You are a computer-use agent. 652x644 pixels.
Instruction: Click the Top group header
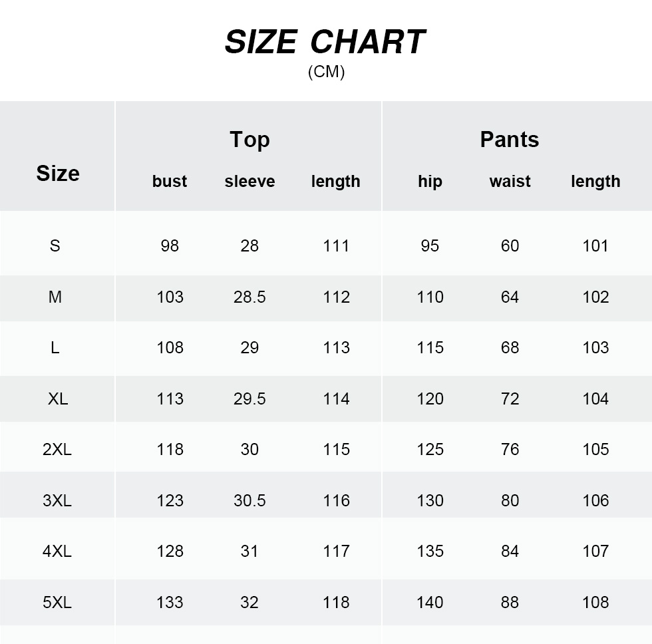(249, 140)
